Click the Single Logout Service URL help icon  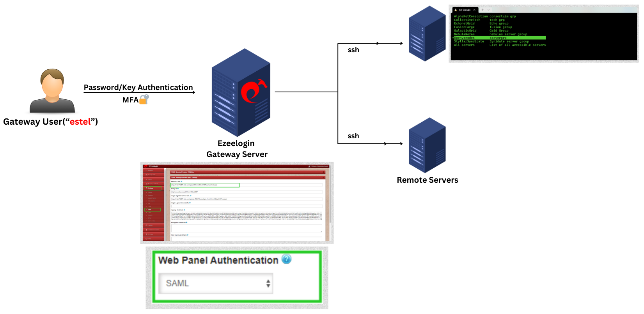tap(190, 203)
